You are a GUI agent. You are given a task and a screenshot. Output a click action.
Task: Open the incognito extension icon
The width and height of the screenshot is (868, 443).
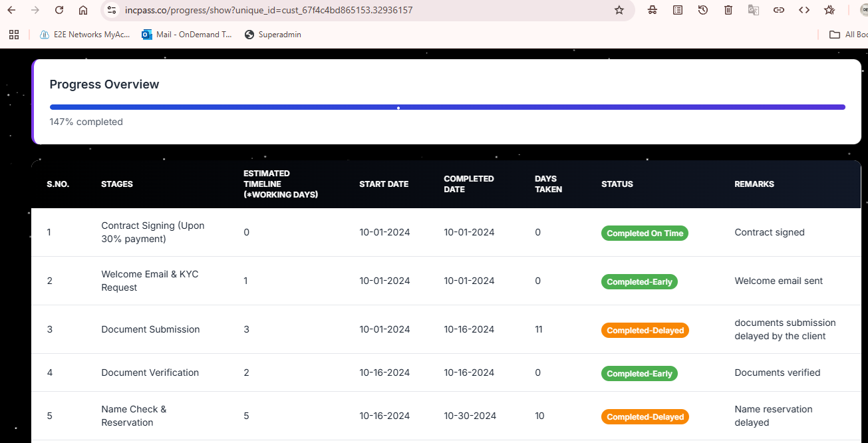(652, 10)
